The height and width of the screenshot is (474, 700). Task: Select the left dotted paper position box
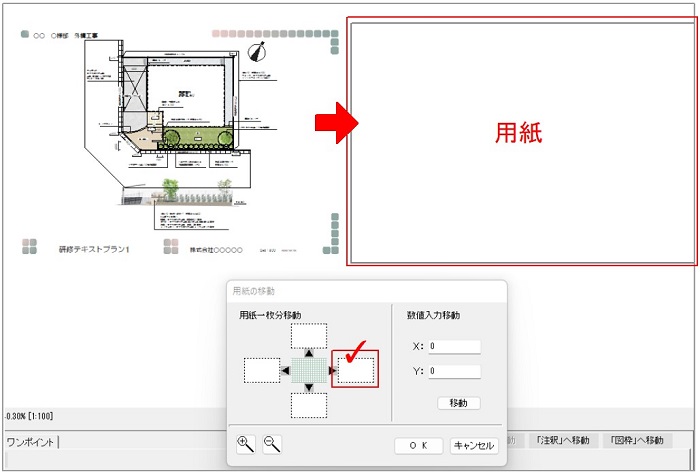(x=262, y=370)
